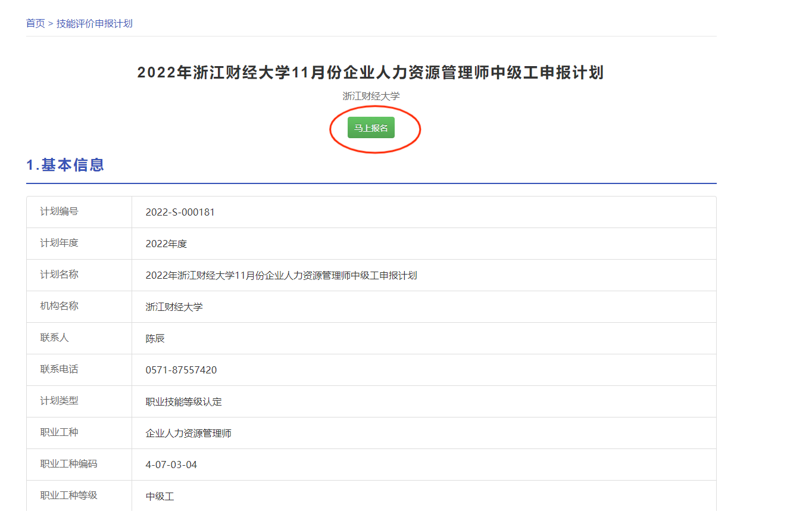Select the level value 中级工
The image size is (812, 511).
[160, 496]
